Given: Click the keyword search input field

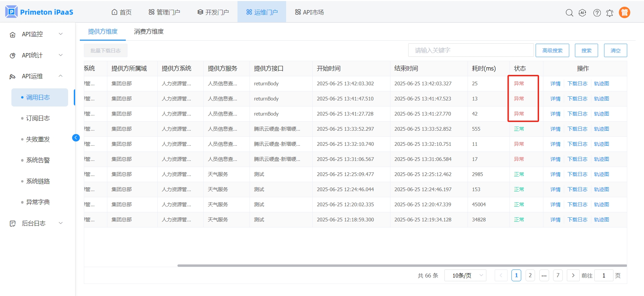Looking at the screenshot, I should 471,50.
